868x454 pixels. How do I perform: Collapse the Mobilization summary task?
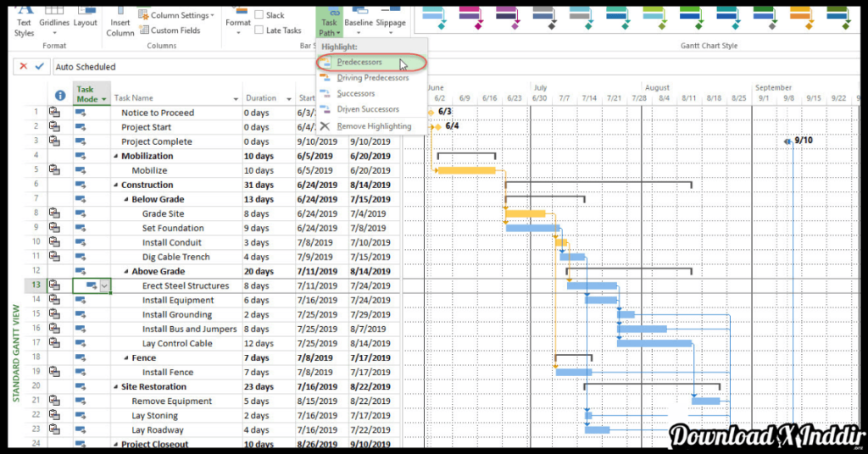pyautogui.click(x=116, y=157)
